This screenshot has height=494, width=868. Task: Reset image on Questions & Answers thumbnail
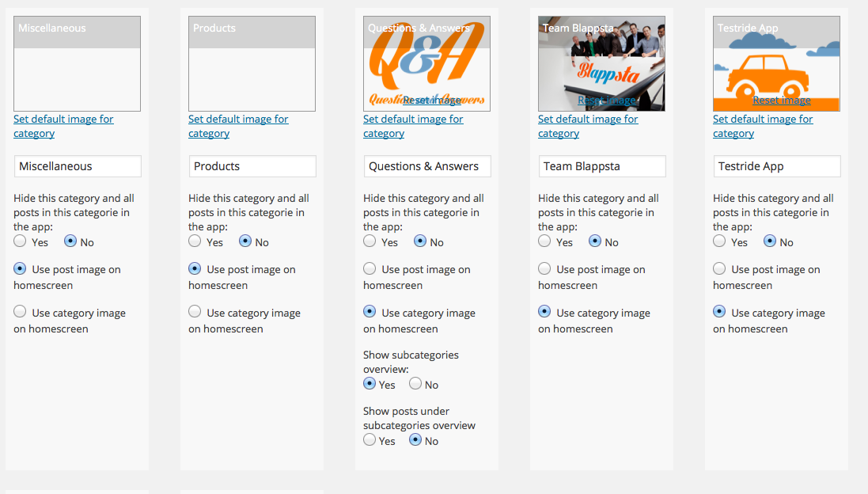click(x=432, y=101)
